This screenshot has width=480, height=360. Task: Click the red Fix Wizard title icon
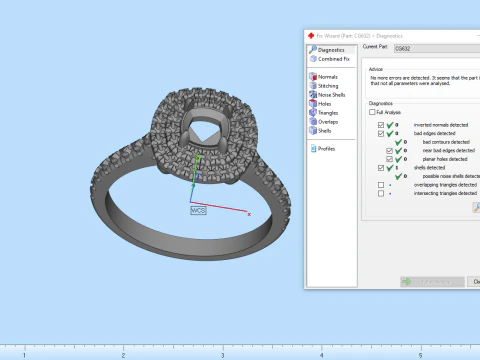point(311,36)
